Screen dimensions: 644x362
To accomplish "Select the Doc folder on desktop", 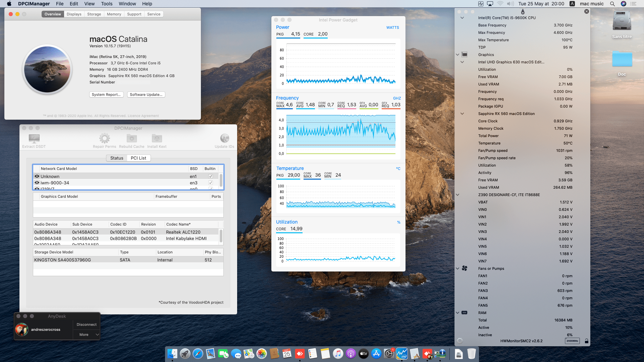I will pyautogui.click(x=622, y=63).
